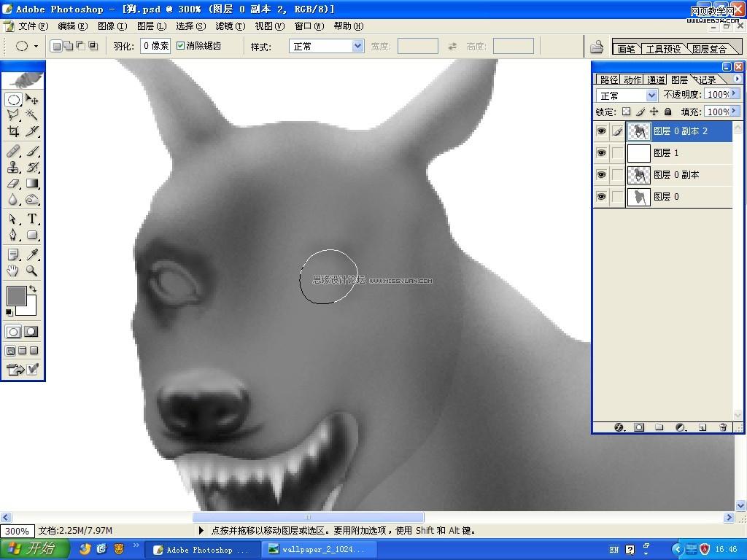Select the History Brush tool
This screenshot has width=747, height=560.
(x=32, y=167)
